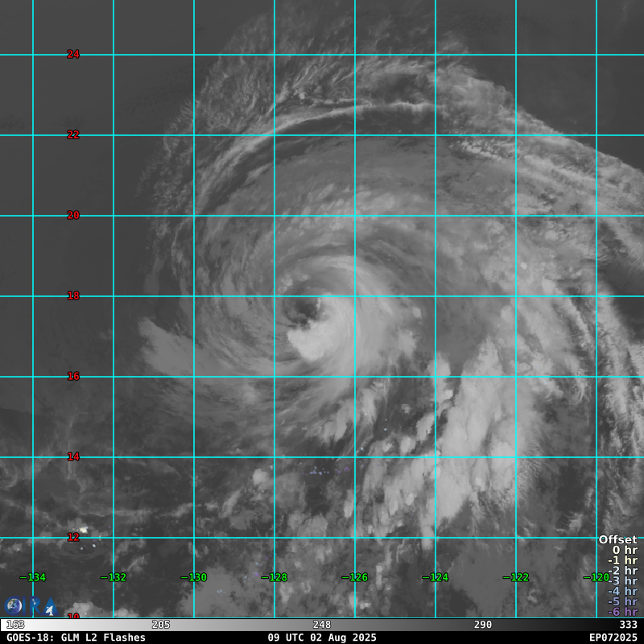Click the longitude label -126
The height and width of the screenshot is (644, 644).
coord(355,577)
